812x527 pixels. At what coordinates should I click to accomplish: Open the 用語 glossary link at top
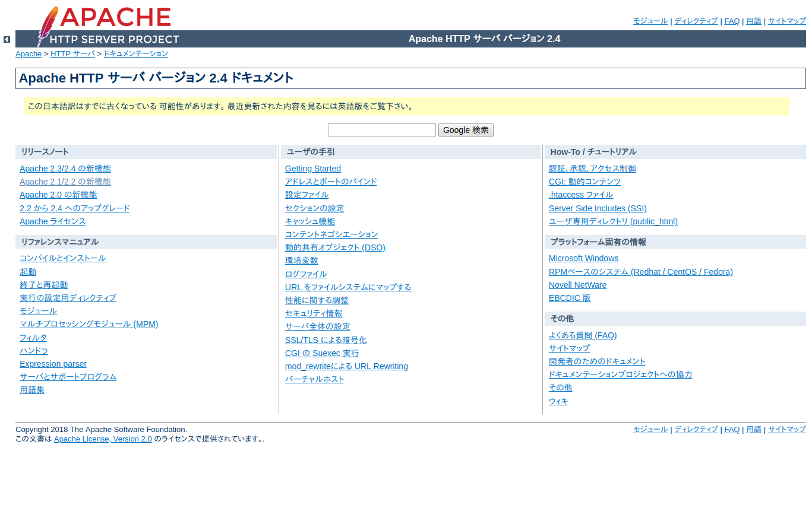click(x=754, y=21)
